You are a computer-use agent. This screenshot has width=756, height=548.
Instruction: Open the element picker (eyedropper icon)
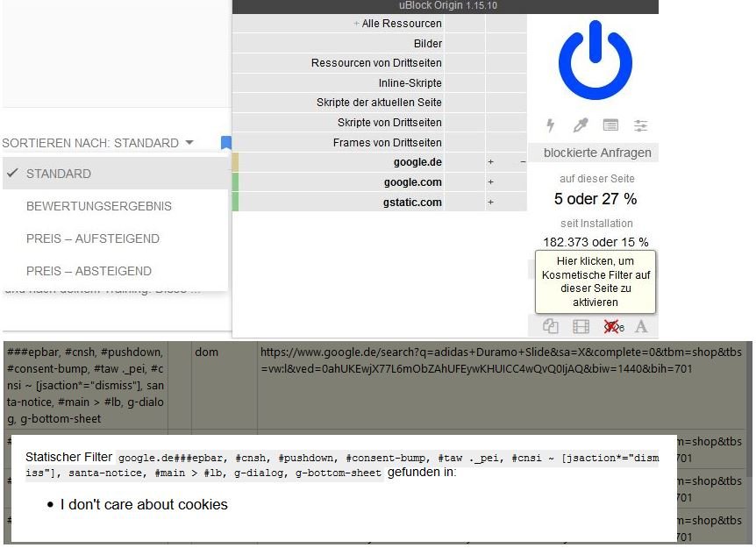(580, 125)
